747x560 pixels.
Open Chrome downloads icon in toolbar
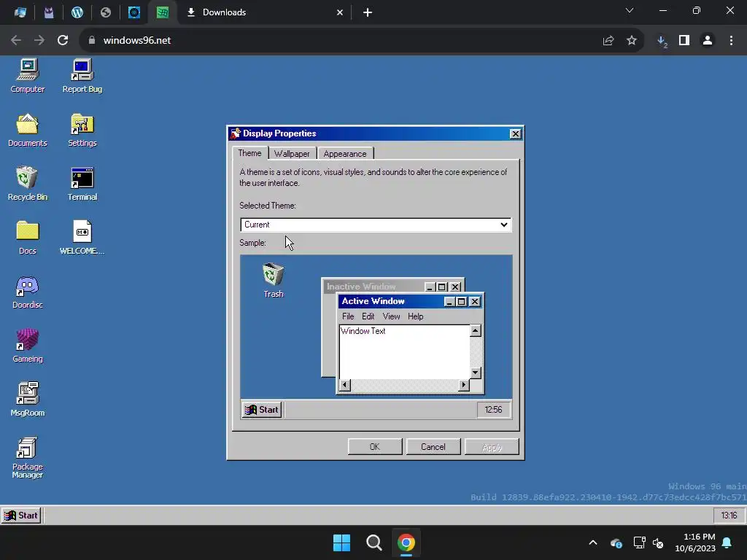click(662, 41)
